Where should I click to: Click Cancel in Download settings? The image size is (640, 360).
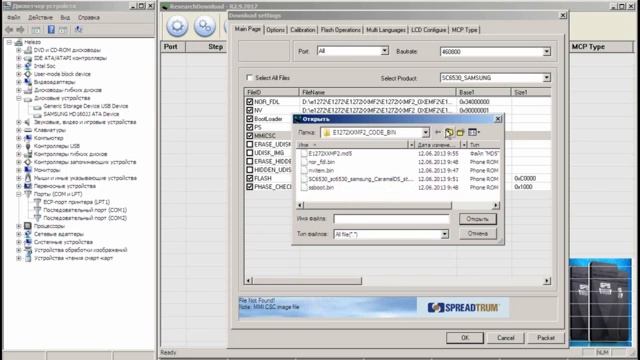[506, 338]
